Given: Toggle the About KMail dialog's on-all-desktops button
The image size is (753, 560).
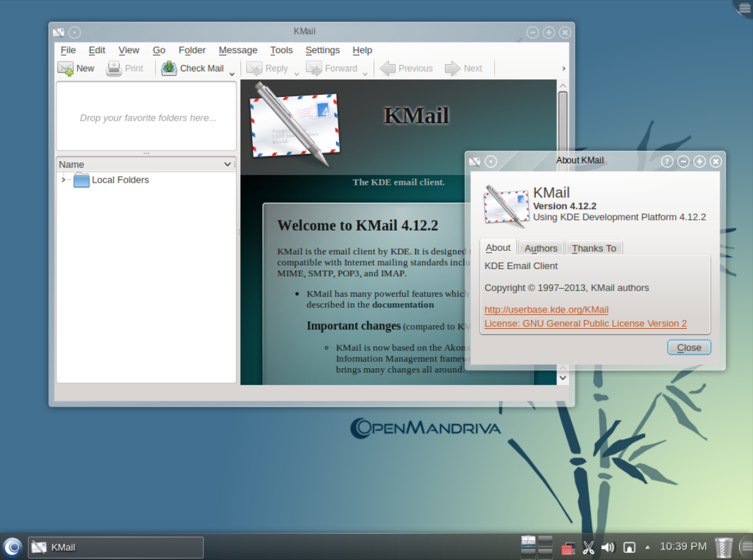Looking at the screenshot, I should click(x=491, y=162).
